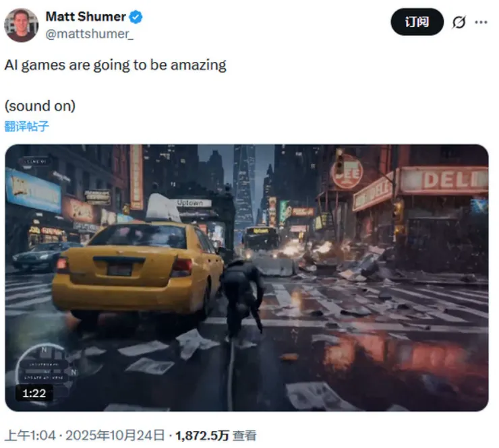Open Matt Shumer's profile avatar
The image size is (499, 448).
click(x=22, y=25)
